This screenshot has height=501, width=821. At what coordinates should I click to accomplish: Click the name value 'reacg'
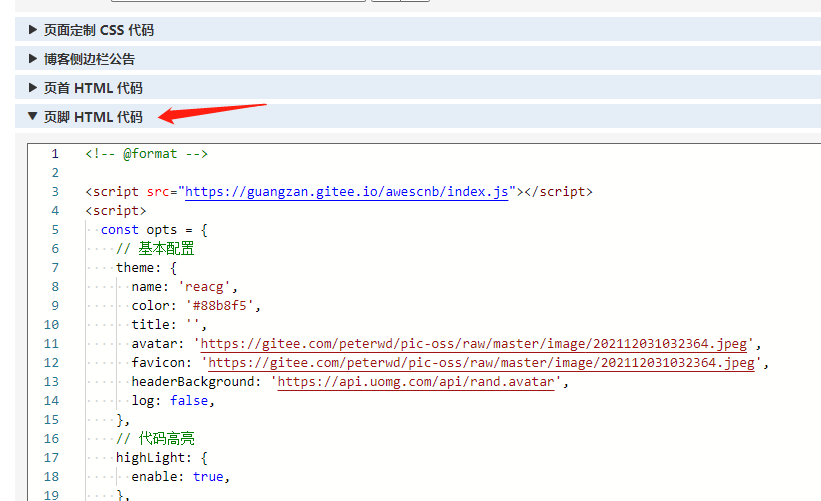tap(204, 287)
